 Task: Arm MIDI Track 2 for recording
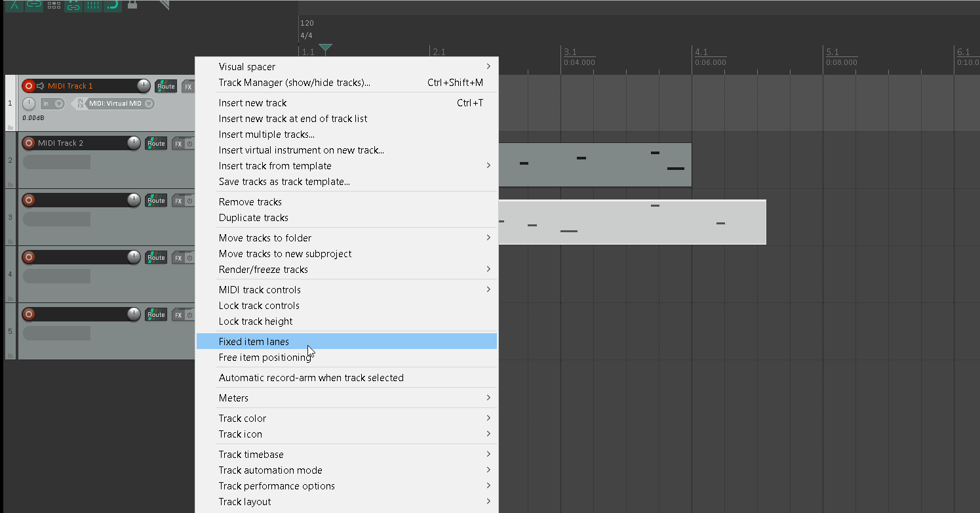(x=28, y=143)
